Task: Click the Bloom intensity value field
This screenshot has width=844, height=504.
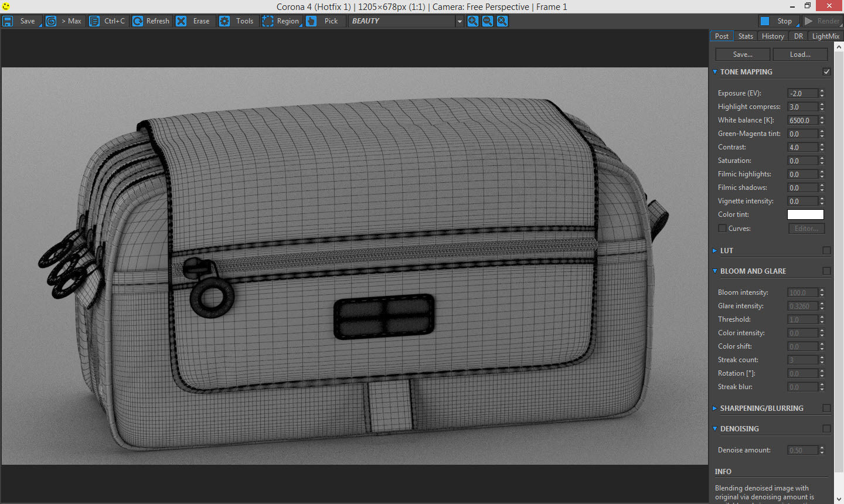Action: (802, 292)
